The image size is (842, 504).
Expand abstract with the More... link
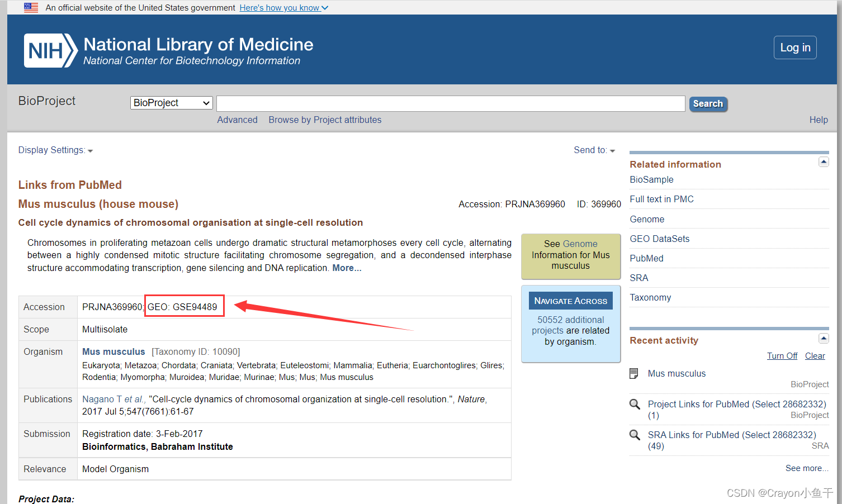pyautogui.click(x=347, y=268)
